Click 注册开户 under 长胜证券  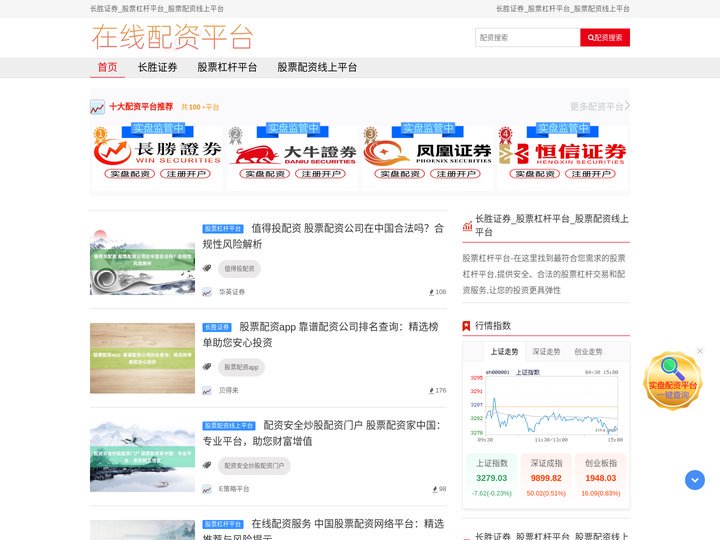pyautogui.click(x=186, y=174)
